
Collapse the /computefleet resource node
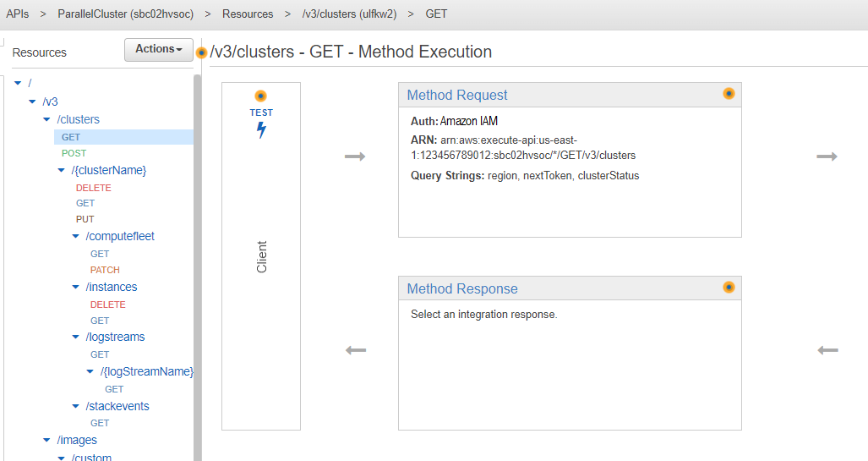pyautogui.click(x=76, y=237)
